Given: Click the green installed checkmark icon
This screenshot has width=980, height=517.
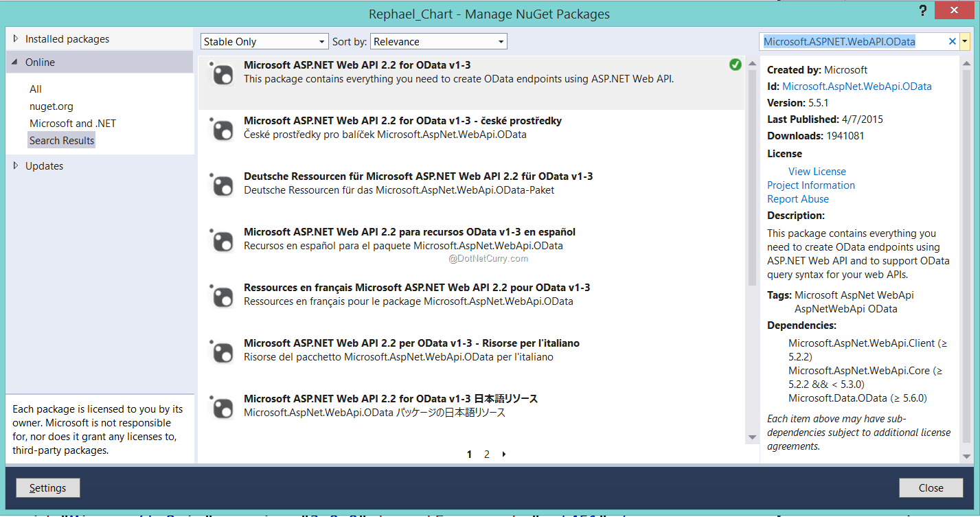Looking at the screenshot, I should (736, 65).
